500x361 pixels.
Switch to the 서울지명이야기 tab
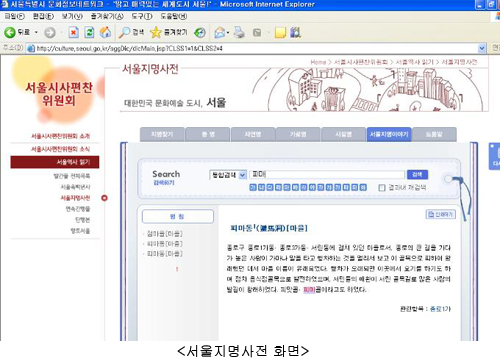(389, 134)
